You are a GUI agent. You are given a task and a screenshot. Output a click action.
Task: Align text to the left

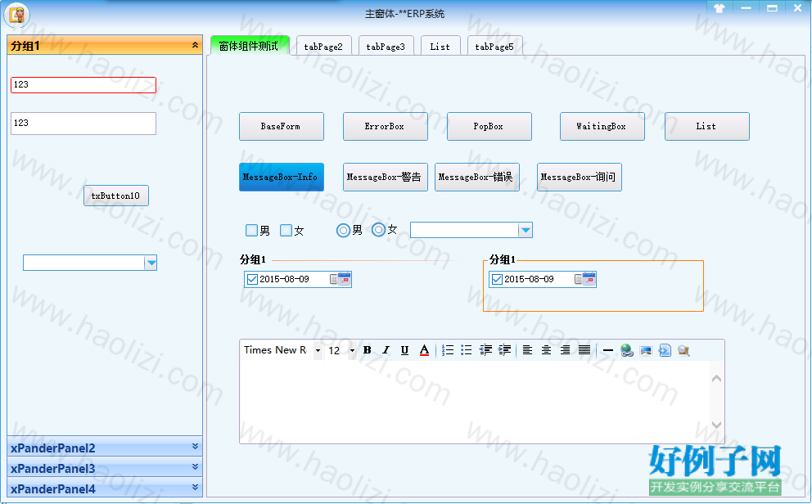(x=527, y=350)
